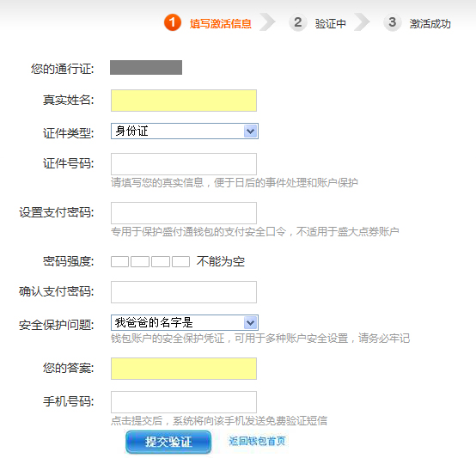Open the 证件类型 dropdown arrow

tap(250, 131)
